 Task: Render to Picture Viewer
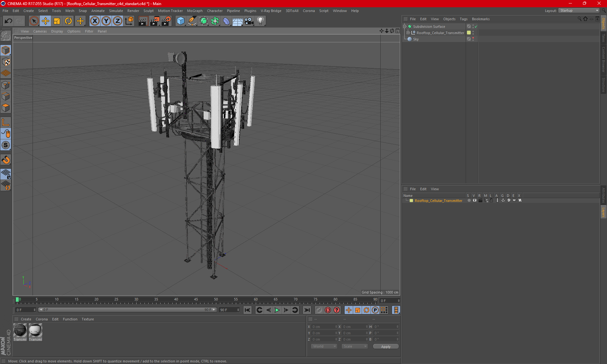click(x=155, y=21)
